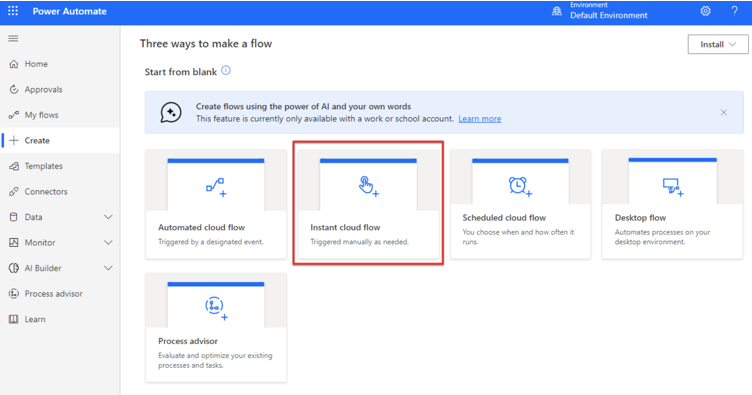
Task: Click the Scheduled cloud flow clock icon
Action: click(x=520, y=186)
